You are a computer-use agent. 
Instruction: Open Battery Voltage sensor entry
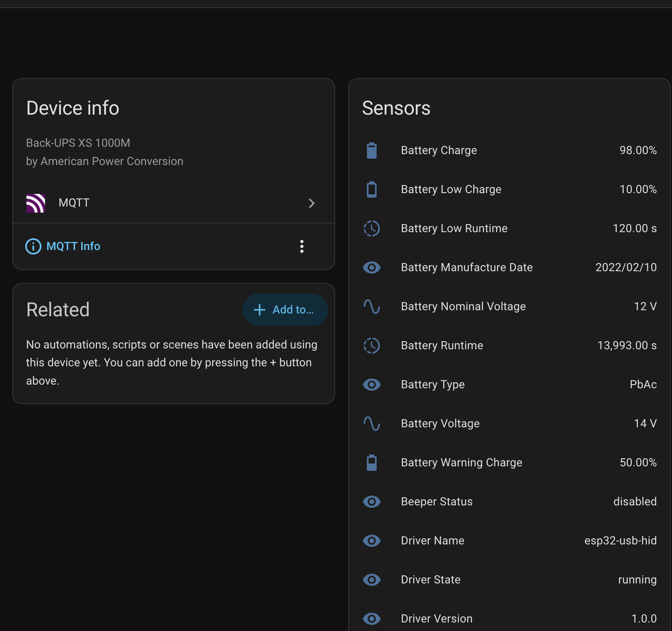click(509, 424)
